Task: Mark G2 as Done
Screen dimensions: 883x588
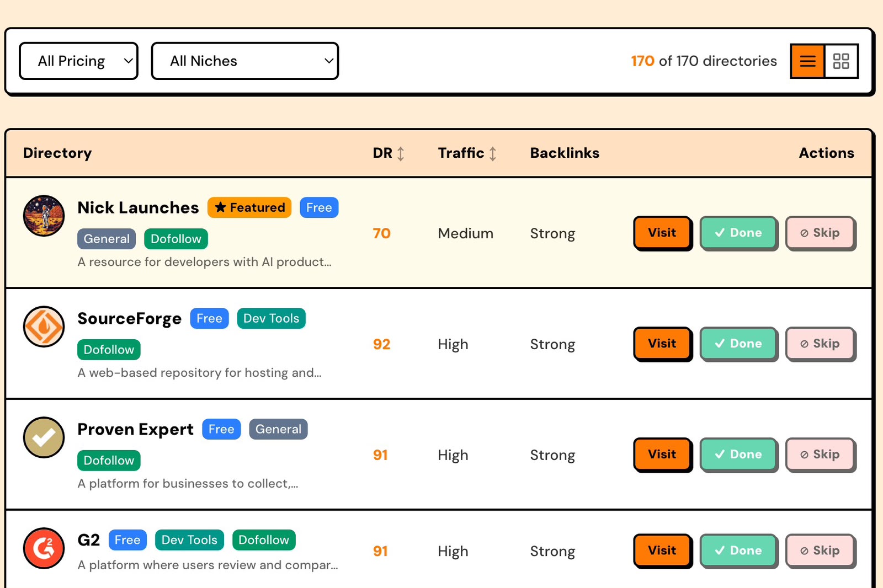Action: [x=738, y=550]
